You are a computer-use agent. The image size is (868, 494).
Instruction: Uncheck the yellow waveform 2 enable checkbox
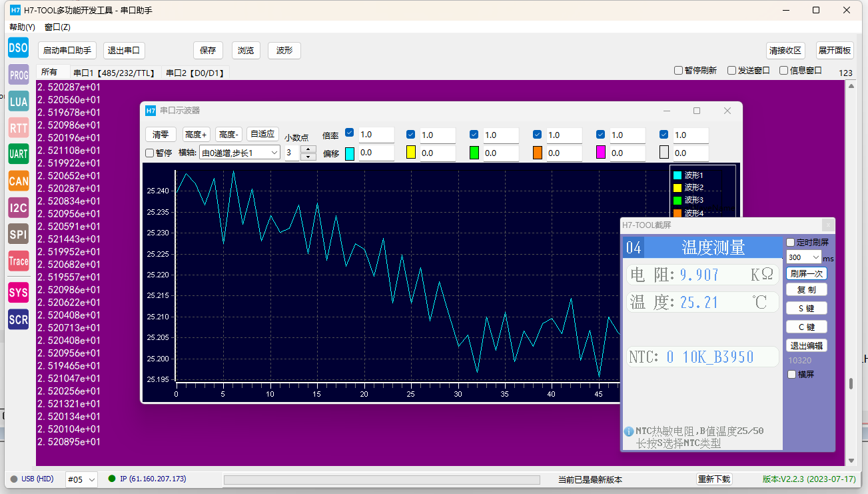(x=410, y=134)
